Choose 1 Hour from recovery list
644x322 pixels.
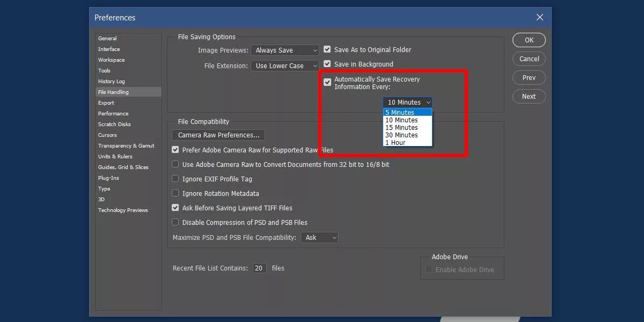(408, 143)
